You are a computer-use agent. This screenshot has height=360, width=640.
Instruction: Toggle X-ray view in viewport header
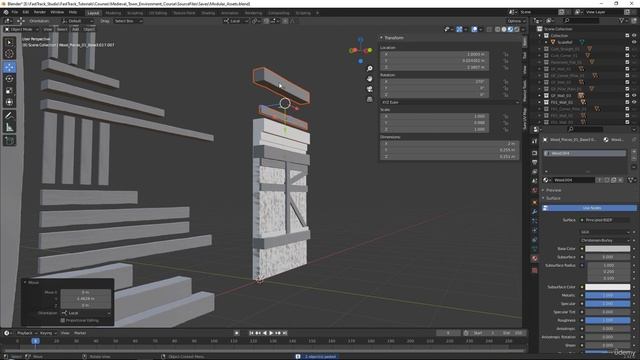coord(489,29)
